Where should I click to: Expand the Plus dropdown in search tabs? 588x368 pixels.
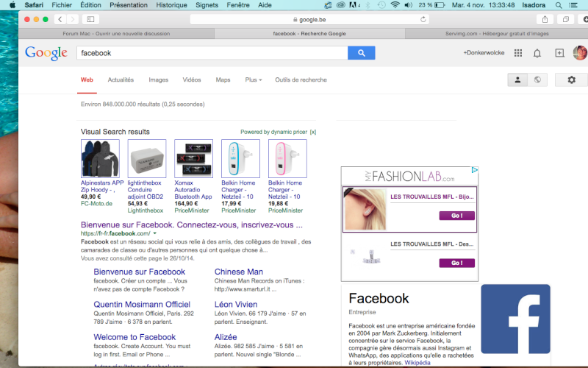point(254,79)
